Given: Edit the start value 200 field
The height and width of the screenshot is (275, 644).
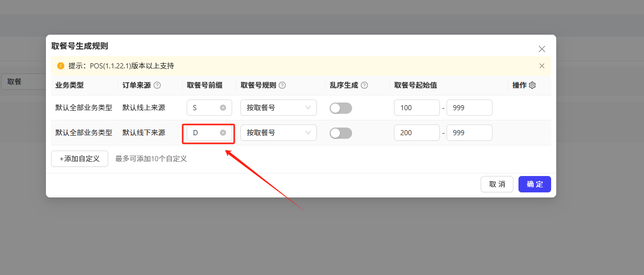Looking at the screenshot, I should pyautogui.click(x=417, y=133).
